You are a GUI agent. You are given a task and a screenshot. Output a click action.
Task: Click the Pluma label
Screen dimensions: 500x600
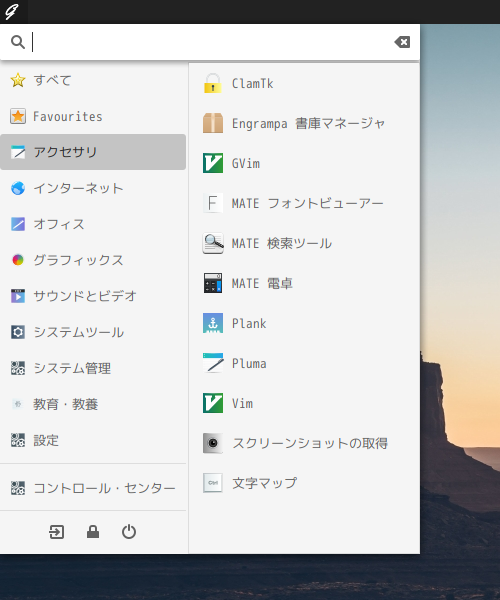pyautogui.click(x=249, y=363)
